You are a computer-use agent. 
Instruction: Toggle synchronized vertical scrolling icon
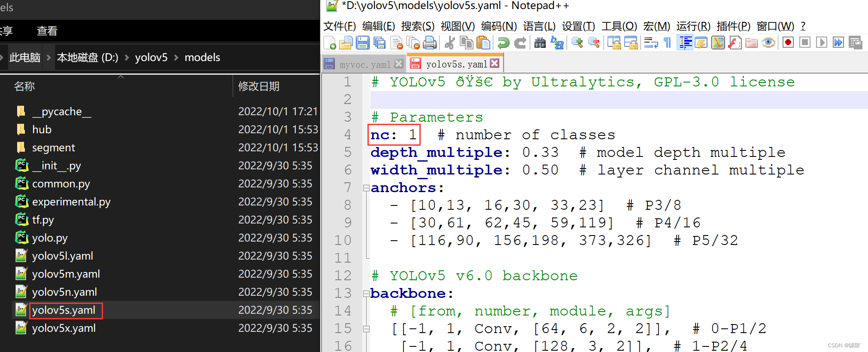[614, 43]
